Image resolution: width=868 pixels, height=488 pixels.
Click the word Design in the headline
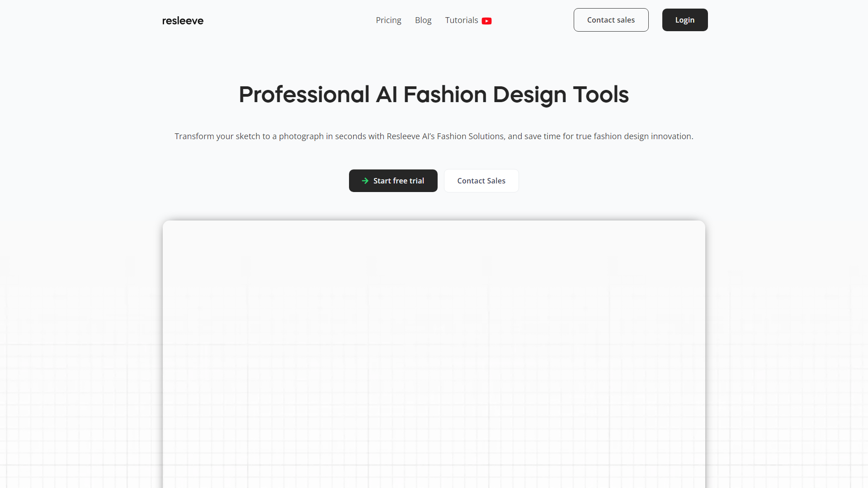point(529,95)
